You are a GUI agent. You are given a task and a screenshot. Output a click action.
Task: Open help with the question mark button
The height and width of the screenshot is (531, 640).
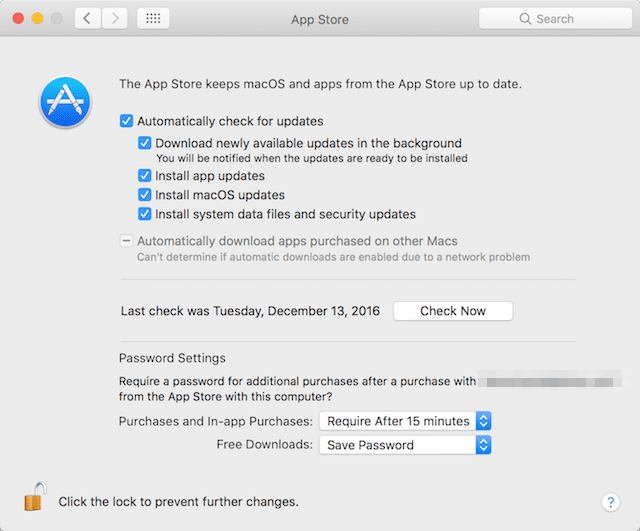tap(610, 501)
